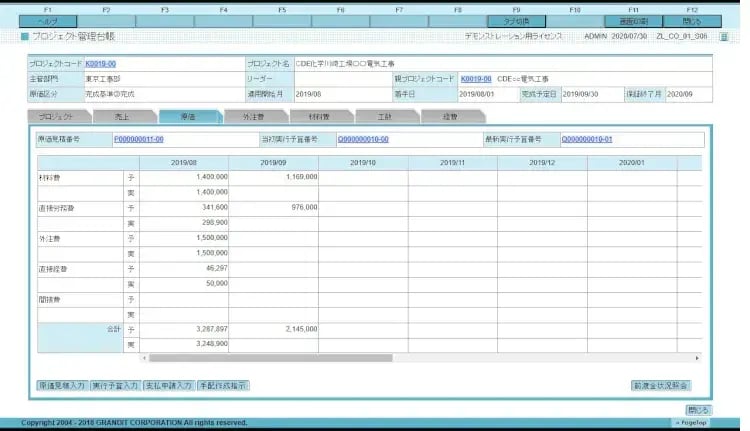Open the 工数 tab

[384, 117]
